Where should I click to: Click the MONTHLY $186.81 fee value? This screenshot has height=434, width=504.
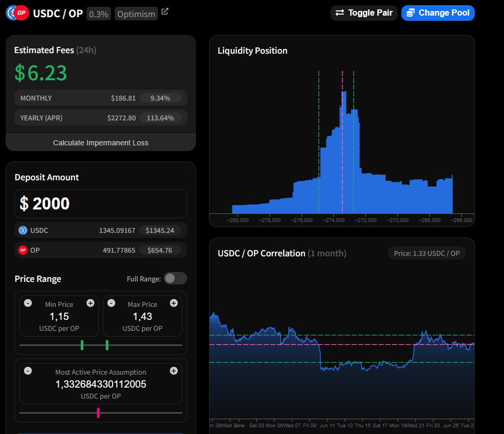(x=123, y=98)
